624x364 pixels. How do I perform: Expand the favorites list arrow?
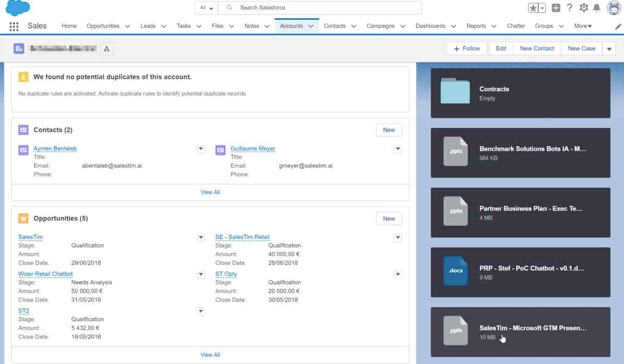[542, 8]
